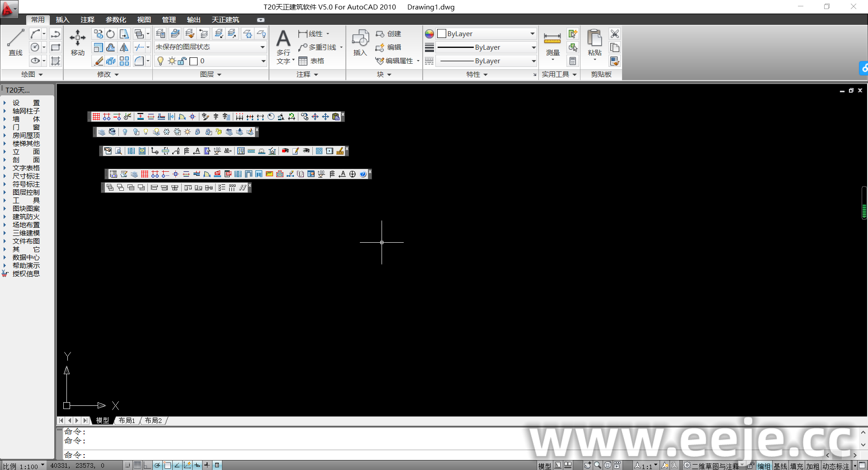Viewport: 868px width, 470px height.
Task: Click the 创建 (Create block) button
Action: pos(389,34)
